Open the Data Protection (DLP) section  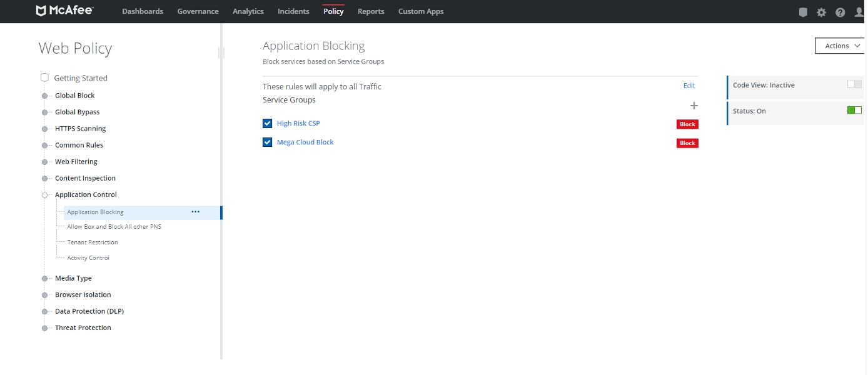pos(89,311)
